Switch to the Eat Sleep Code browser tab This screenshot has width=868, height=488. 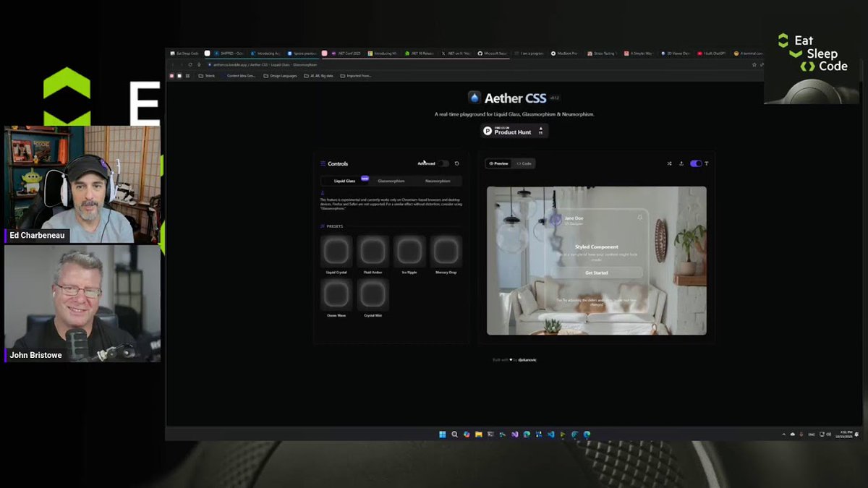pyautogui.click(x=184, y=53)
